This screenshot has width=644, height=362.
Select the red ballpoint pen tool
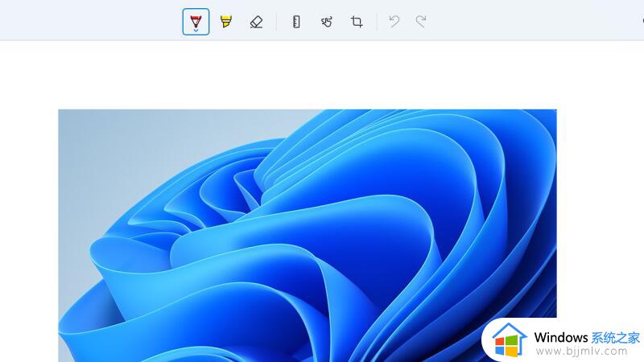(x=196, y=22)
